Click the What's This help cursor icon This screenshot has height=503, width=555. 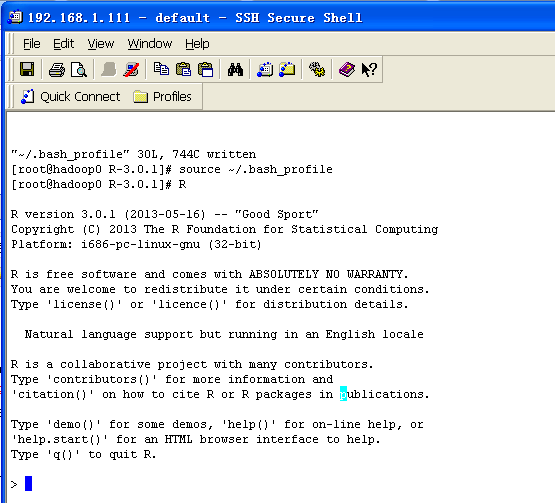point(369,69)
